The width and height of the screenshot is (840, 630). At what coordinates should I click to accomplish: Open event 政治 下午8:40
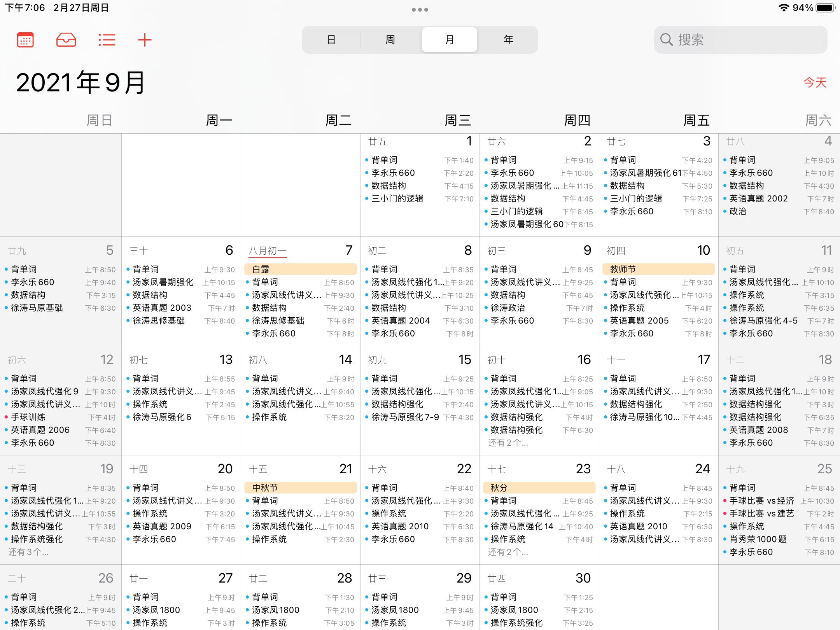[x=779, y=212]
